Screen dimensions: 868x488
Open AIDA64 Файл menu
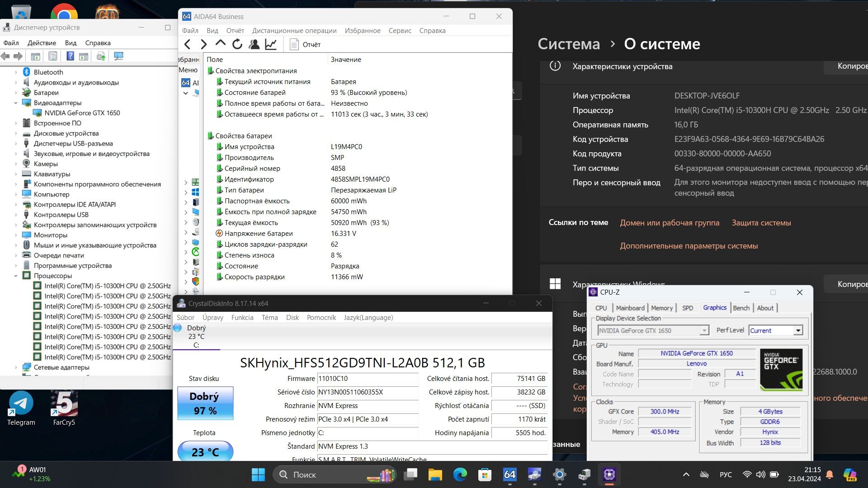pos(190,31)
